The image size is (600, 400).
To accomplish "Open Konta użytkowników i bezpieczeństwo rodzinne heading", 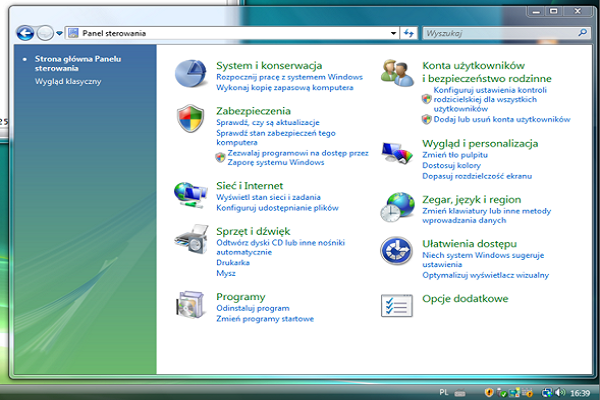I will pos(487,72).
